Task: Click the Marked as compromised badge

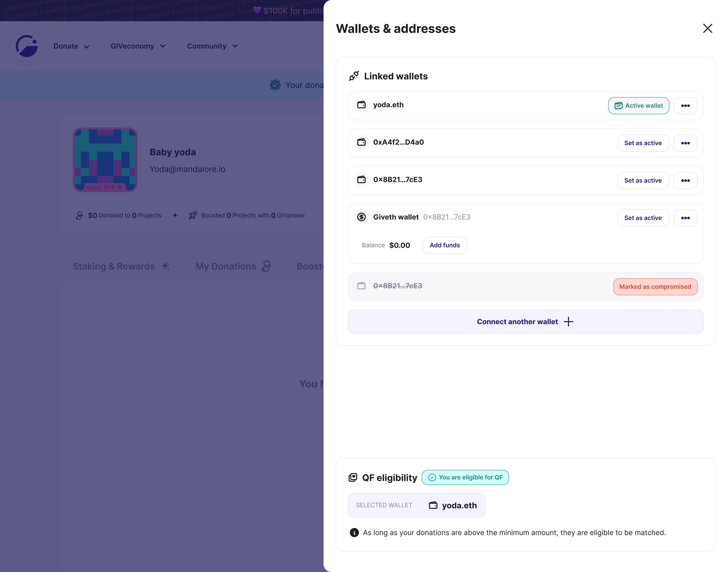Action: 655,287
